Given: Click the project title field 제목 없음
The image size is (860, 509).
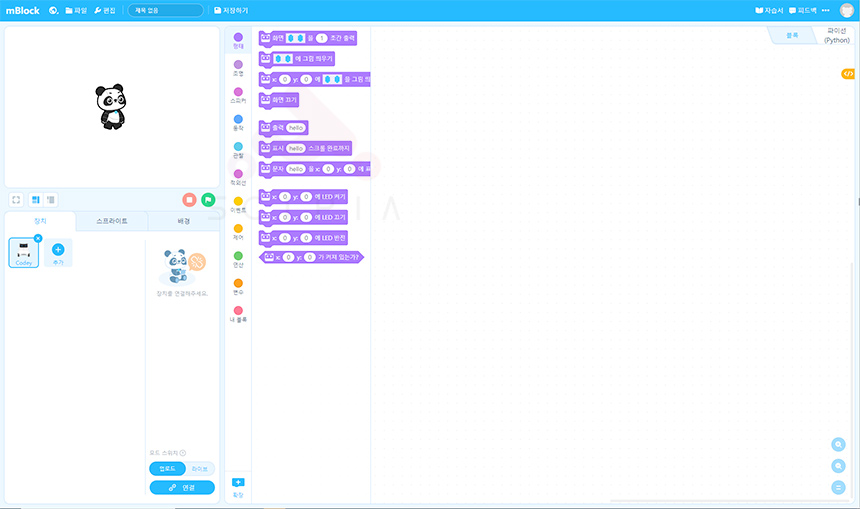Looking at the screenshot, I should coord(166,10).
